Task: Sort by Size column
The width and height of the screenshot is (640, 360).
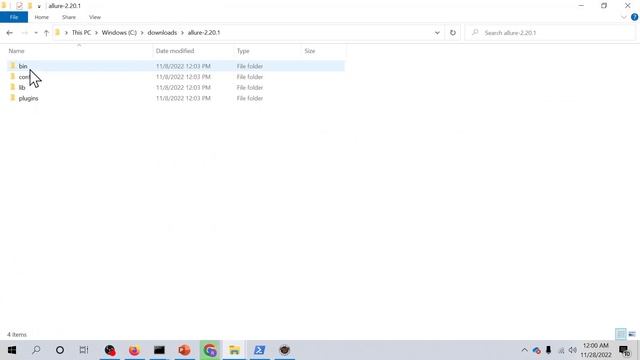Action: 310,51
